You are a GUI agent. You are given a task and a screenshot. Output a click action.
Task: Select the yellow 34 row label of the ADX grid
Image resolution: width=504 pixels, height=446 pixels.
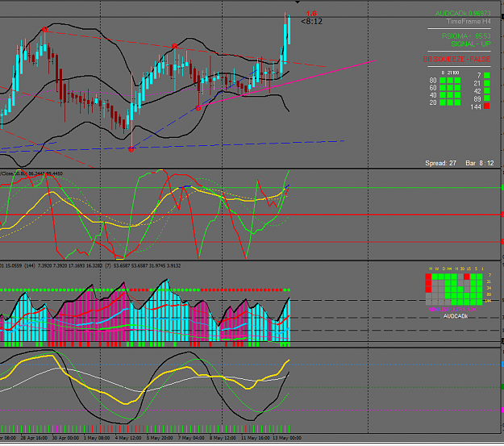click(x=489, y=288)
